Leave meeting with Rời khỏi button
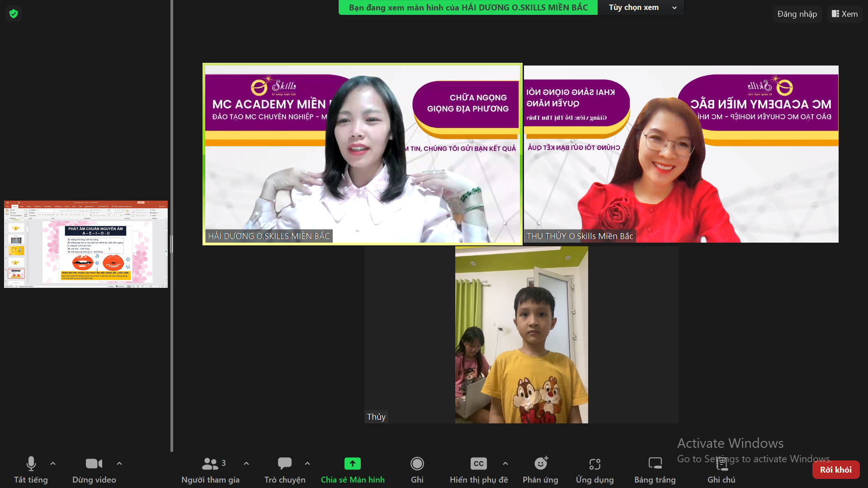This screenshot has height=488, width=868. (836, 470)
